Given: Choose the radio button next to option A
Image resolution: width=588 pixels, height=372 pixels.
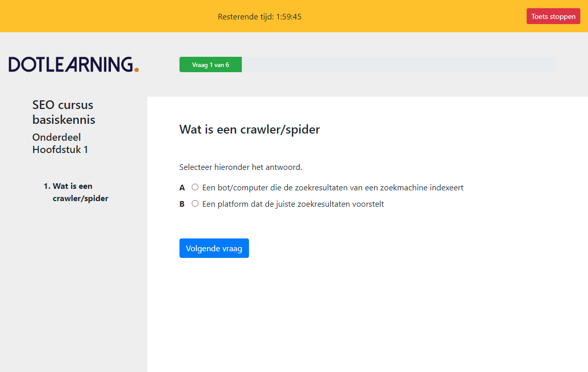Looking at the screenshot, I should [195, 187].
